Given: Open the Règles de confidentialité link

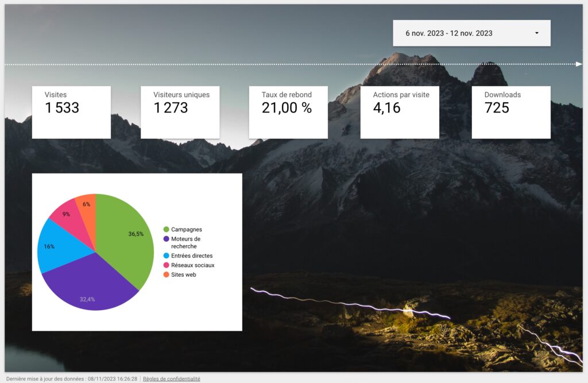Looking at the screenshot, I should pyautogui.click(x=171, y=379).
